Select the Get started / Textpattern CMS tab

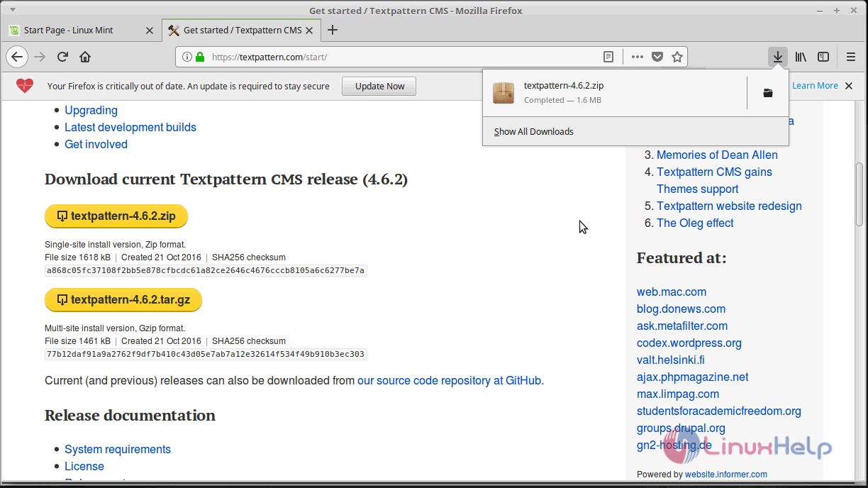241,30
